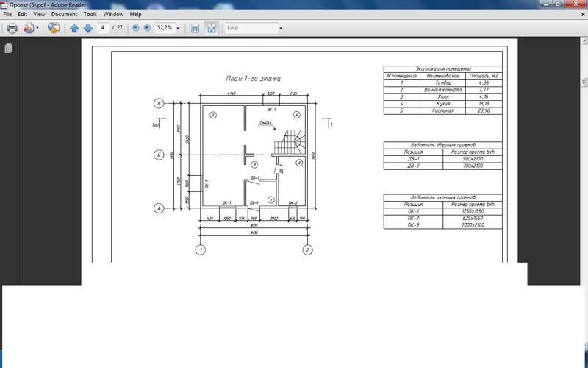Click 'Экспликация помещений' table title
The image size is (588, 368).
tap(443, 69)
